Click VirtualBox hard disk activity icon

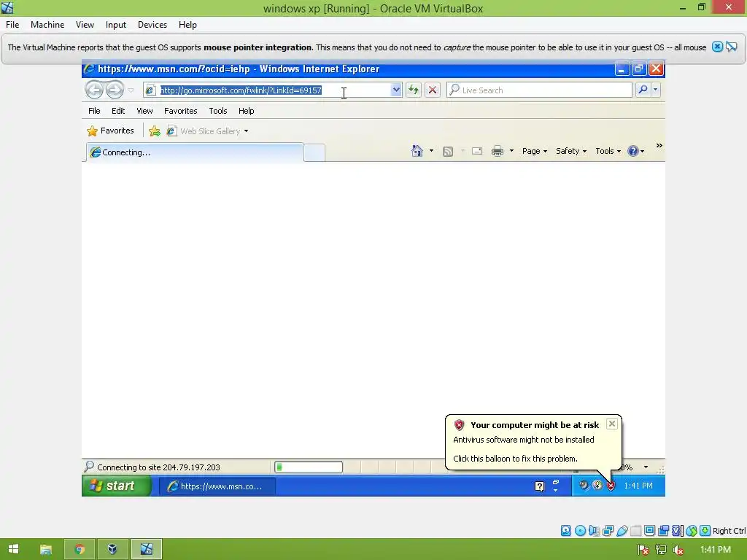pos(565,531)
